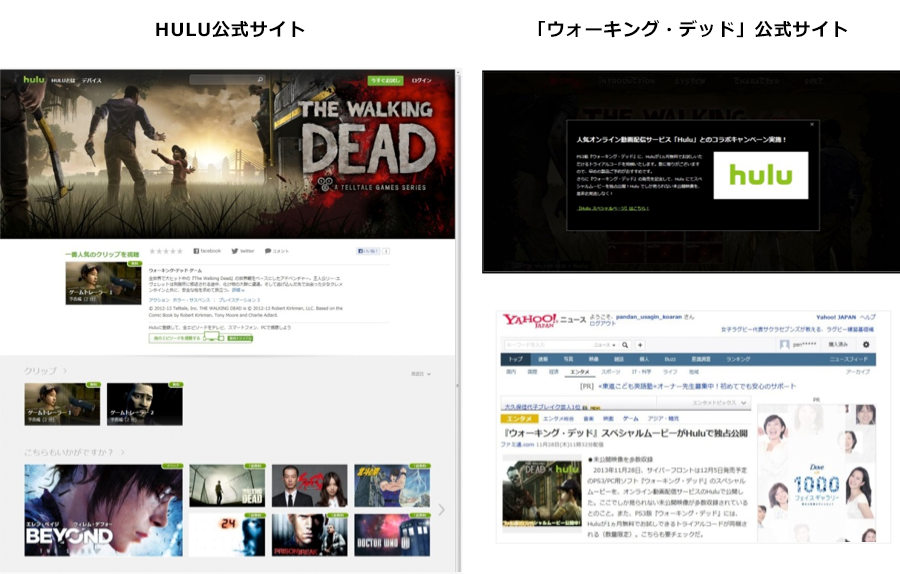Close the Hulu collaboration popup
The width and height of the screenshot is (900, 574).
[812, 125]
